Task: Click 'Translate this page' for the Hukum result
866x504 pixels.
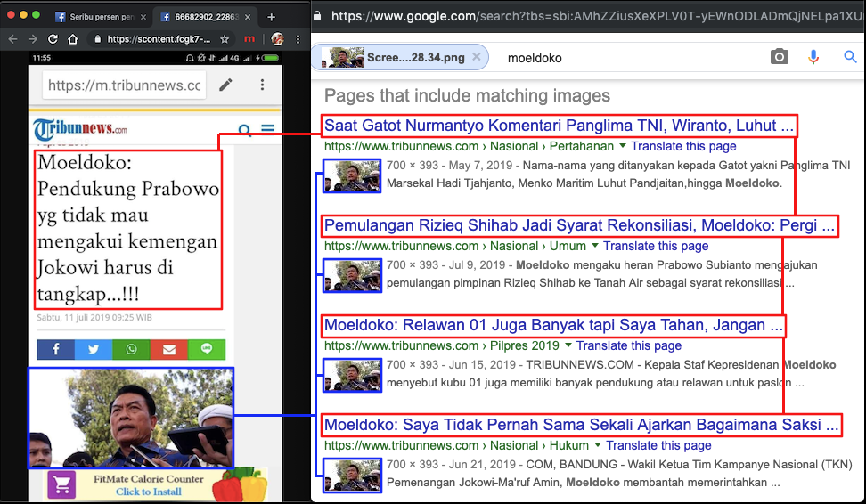Action: coord(658,445)
